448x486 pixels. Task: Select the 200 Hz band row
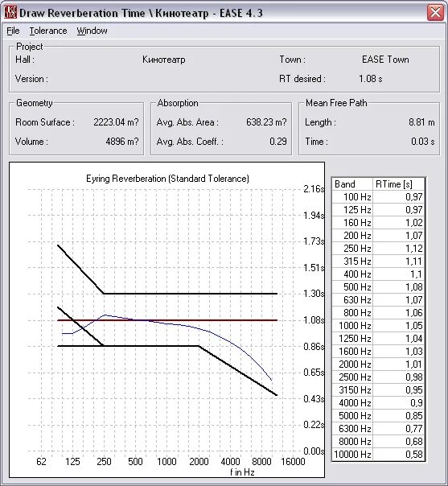point(378,236)
